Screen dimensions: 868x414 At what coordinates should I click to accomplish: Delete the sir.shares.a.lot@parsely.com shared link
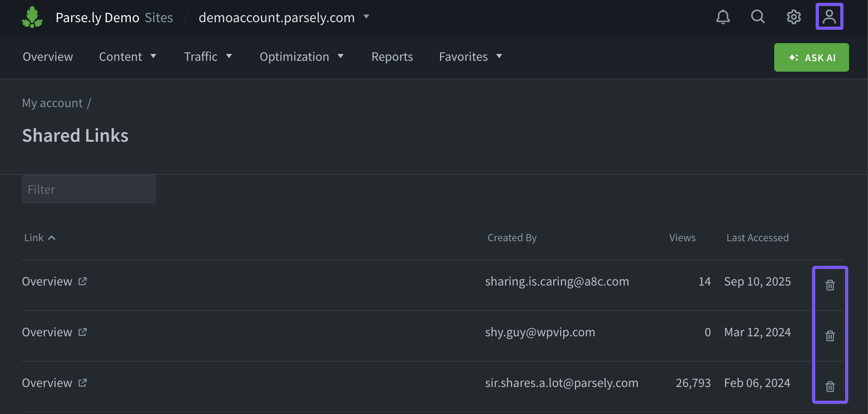click(x=830, y=387)
